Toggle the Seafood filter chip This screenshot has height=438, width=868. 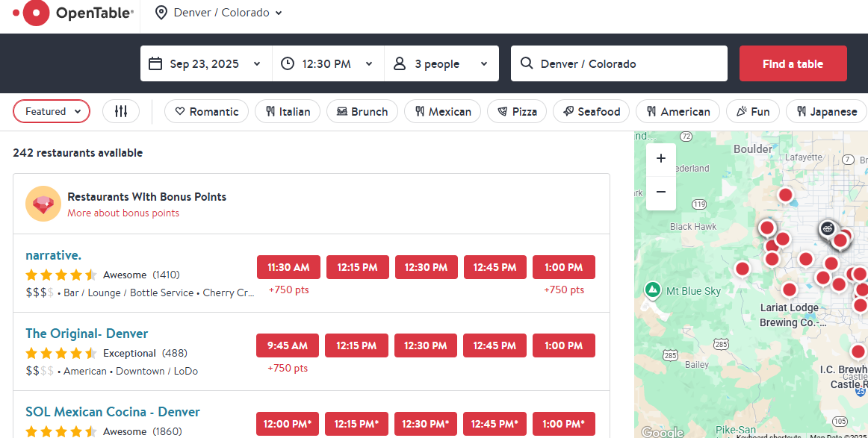tap(591, 111)
